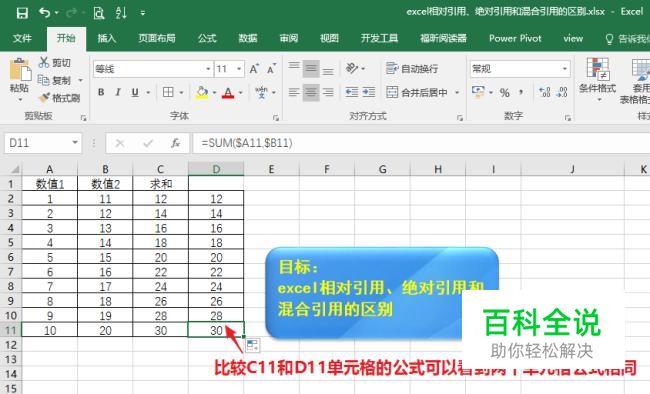This screenshot has height=394, width=650.
Task: Open the font group dialog launcher
Action: (x=276, y=118)
